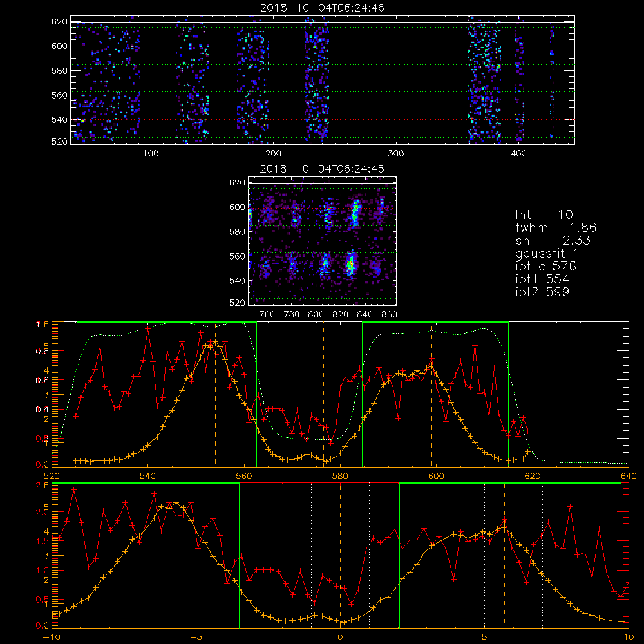Click x-axis label 540 on third plot
The image size is (644, 644).
(148, 477)
